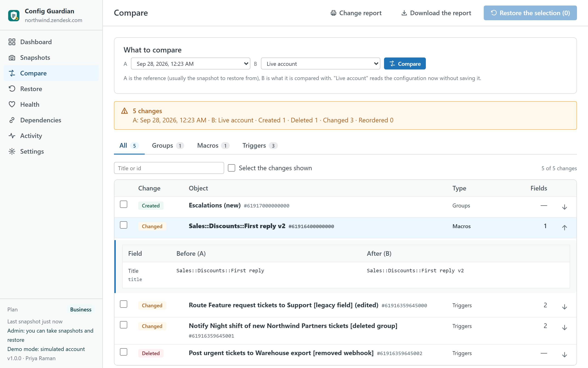Viewport: 588px width, 368px height.
Task: Open Settings in the sidebar
Action: [51, 151]
